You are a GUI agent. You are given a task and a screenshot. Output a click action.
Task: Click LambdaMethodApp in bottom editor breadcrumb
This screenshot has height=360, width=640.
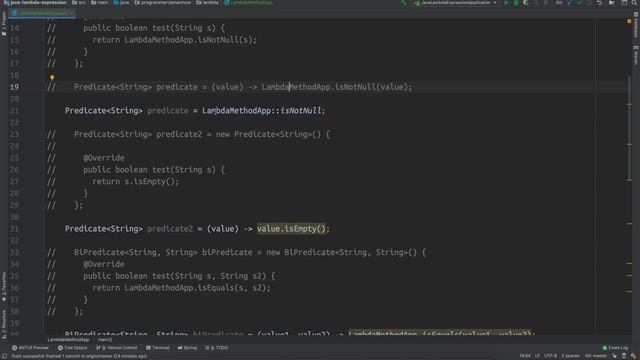pyautogui.click(x=68, y=340)
